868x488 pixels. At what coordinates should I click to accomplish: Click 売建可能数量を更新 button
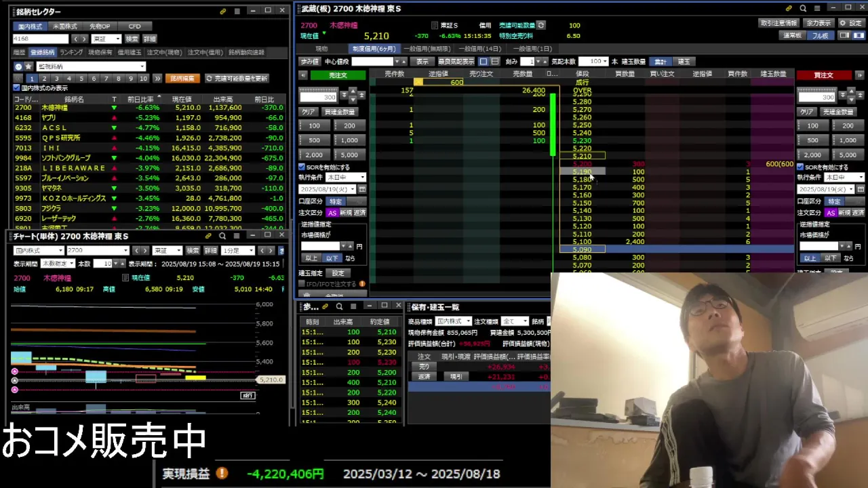pyautogui.click(x=237, y=79)
